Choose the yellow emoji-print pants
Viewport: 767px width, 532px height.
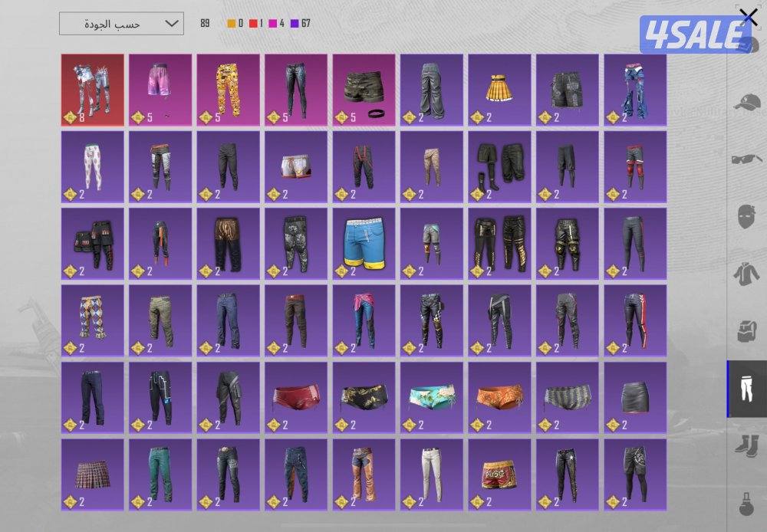[x=228, y=90]
